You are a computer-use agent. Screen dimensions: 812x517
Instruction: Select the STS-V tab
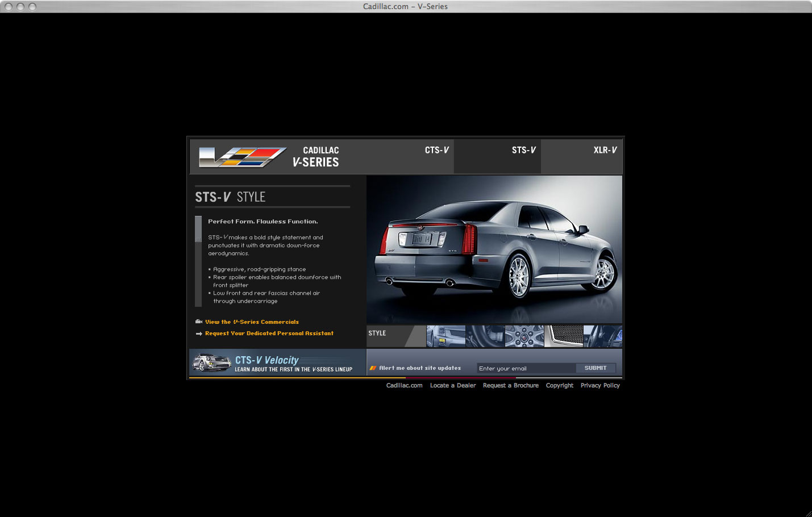[497, 156]
